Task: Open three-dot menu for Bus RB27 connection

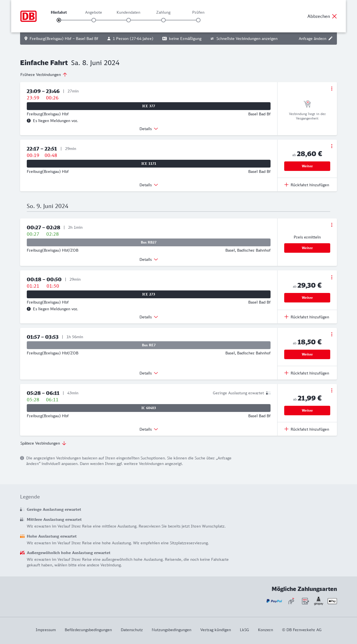Action: [x=332, y=225]
